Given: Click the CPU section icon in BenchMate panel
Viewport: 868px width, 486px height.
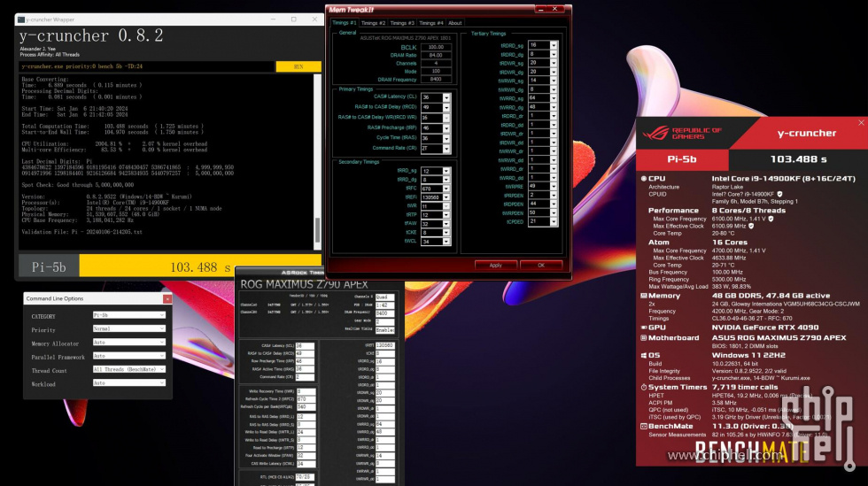Looking at the screenshot, I should tap(644, 179).
